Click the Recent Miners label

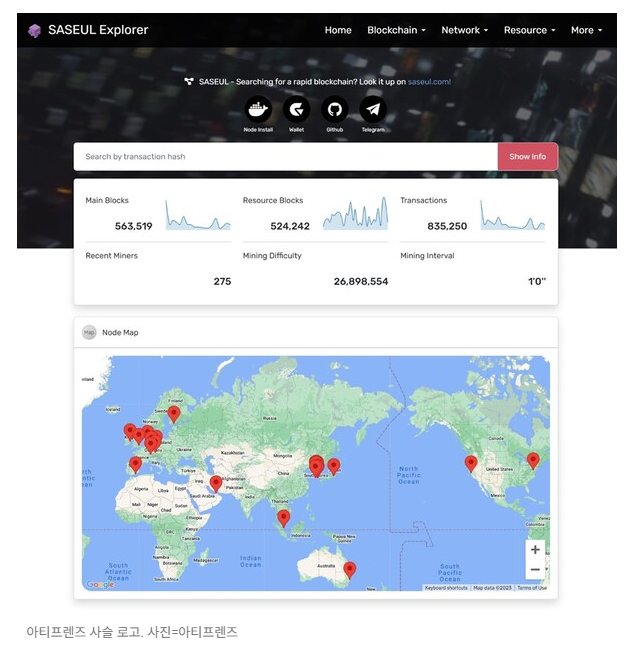pos(111,256)
